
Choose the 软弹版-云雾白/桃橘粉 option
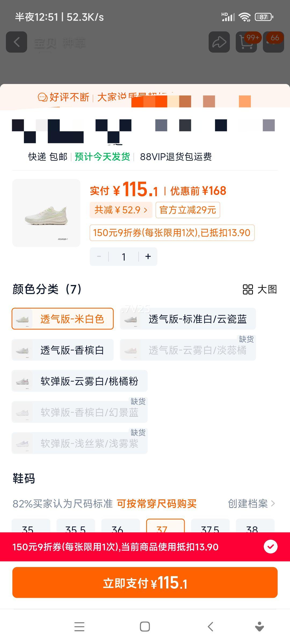[x=79, y=381]
